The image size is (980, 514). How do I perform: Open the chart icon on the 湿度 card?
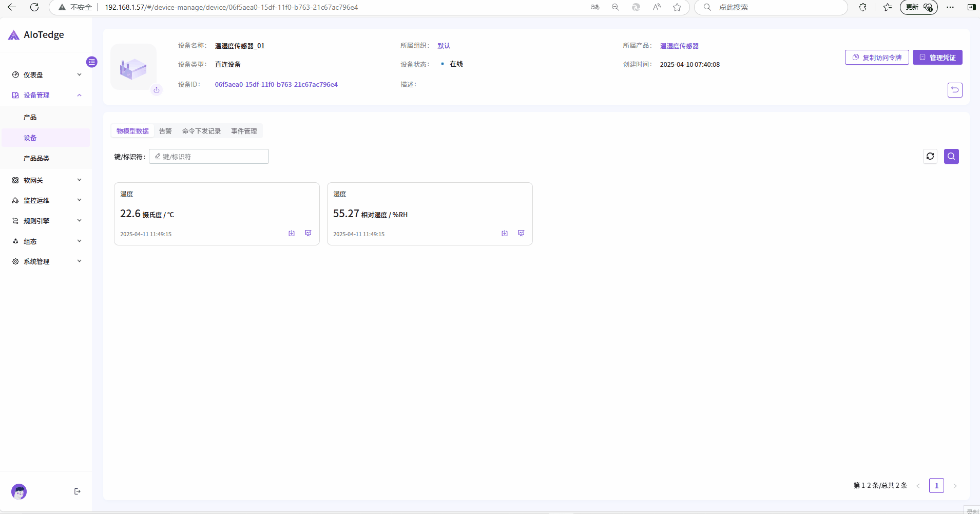(x=521, y=233)
